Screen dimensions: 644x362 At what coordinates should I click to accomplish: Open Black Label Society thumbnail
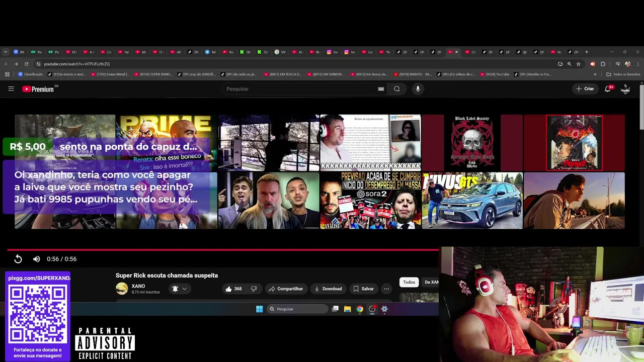pyautogui.click(x=472, y=143)
